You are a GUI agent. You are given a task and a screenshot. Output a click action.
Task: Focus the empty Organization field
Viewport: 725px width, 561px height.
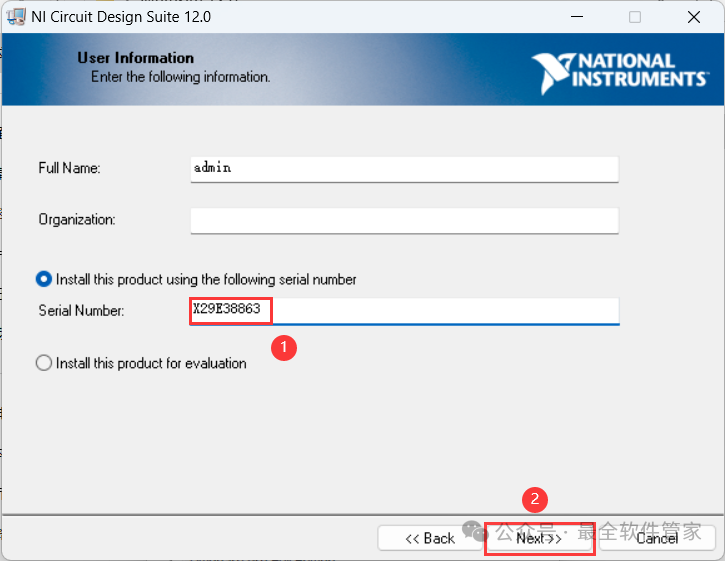404,220
